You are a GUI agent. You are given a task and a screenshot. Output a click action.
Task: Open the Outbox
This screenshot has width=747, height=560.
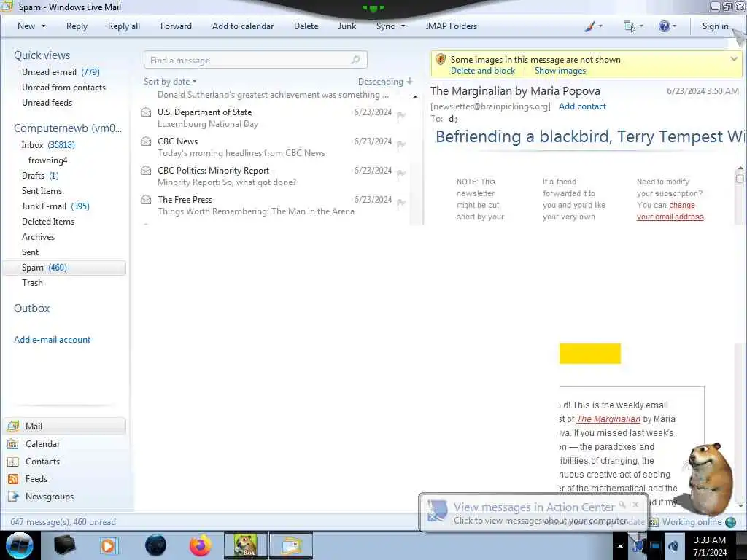coord(31,308)
